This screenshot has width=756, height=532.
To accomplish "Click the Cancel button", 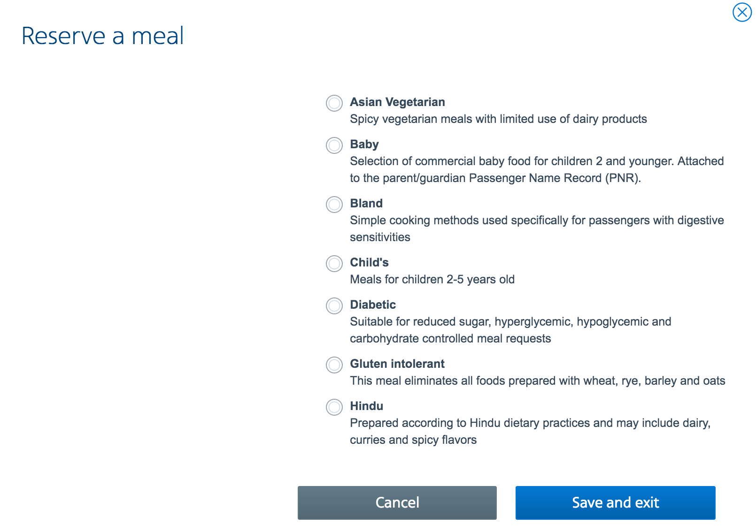I will point(397,502).
